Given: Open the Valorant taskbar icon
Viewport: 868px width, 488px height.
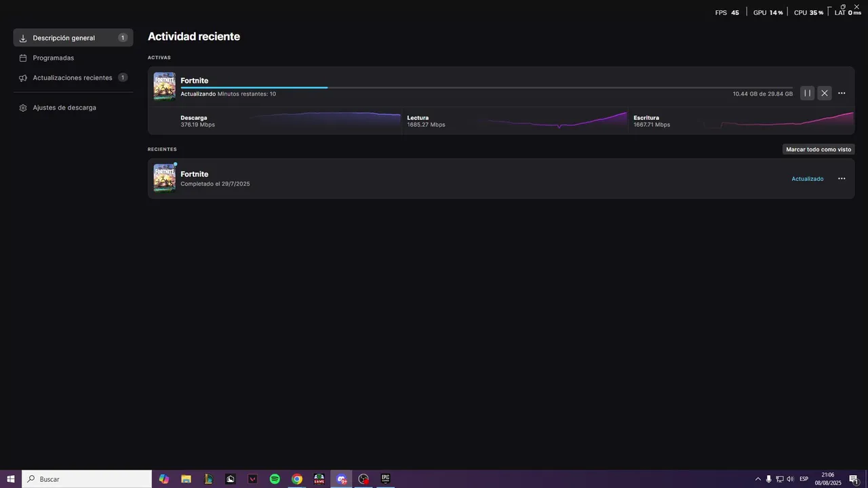Looking at the screenshot, I should (253, 479).
